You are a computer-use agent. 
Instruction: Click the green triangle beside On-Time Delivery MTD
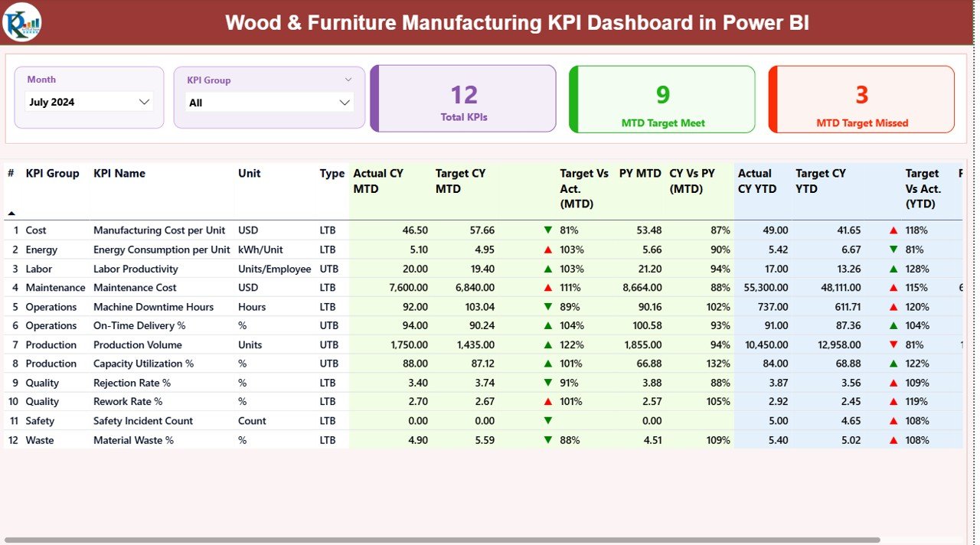coord(547,326)
